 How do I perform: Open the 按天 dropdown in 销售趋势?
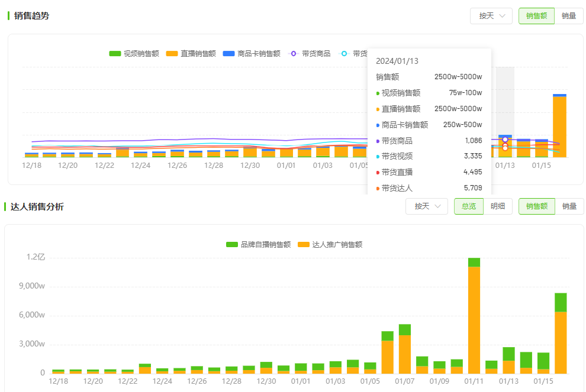[491, 16]
